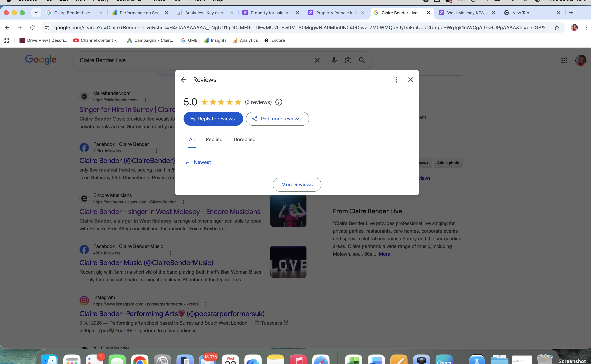
Task: Switch to Analytics Key events tab
Action: click(205, 13)
